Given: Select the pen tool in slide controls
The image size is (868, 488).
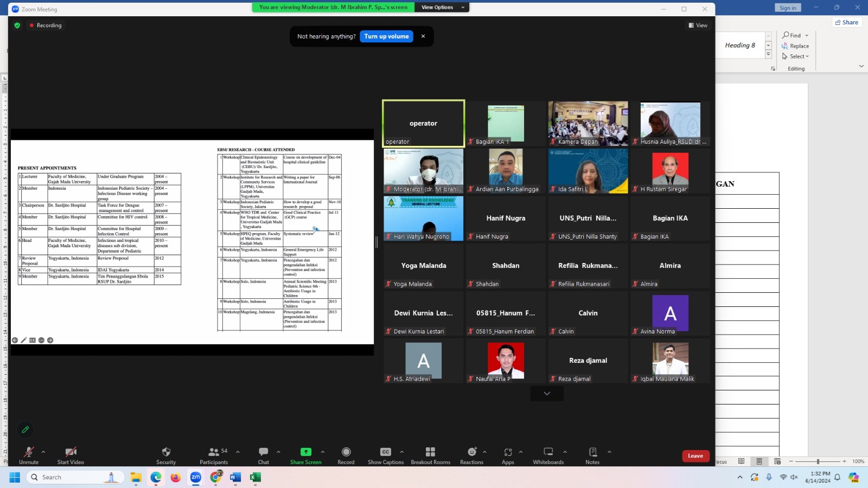Looking at the screenshot, I should [24, 341].
